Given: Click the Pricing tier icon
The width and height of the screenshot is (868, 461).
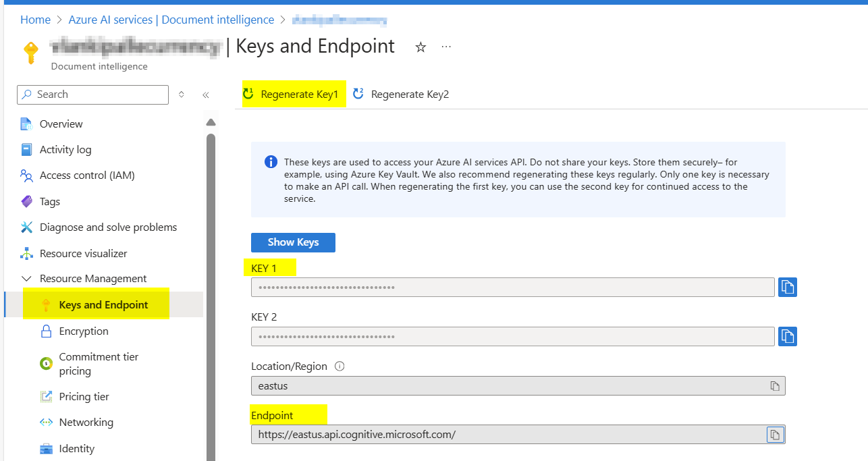Looking at the screenshot, I should tap(46, 397).
